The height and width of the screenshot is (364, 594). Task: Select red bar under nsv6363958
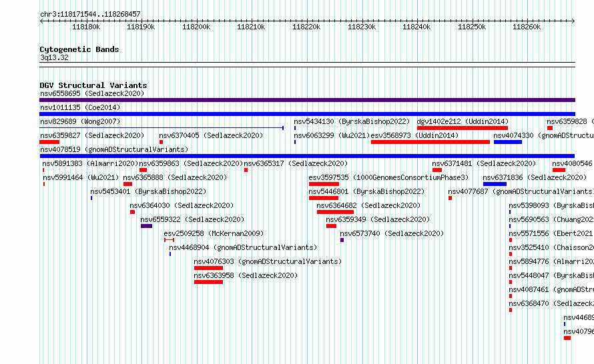point(208,282)
